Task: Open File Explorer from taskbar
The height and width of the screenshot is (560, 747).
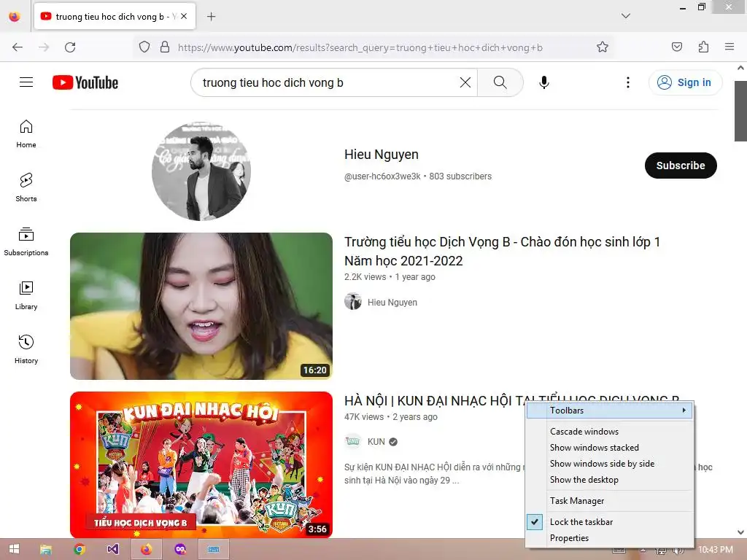Action: pyautogui.click(x=46, y=550)
